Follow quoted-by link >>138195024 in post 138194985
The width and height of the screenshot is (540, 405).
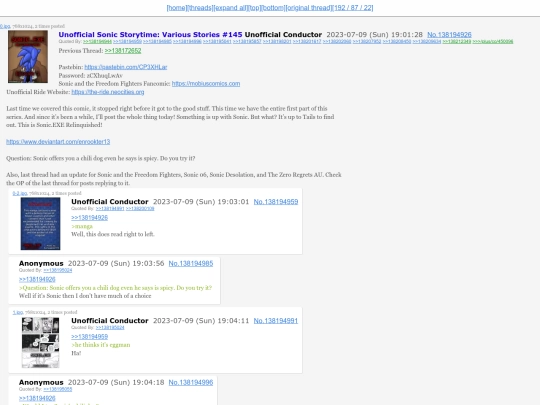pyautogui.click(x=58, y=270)
